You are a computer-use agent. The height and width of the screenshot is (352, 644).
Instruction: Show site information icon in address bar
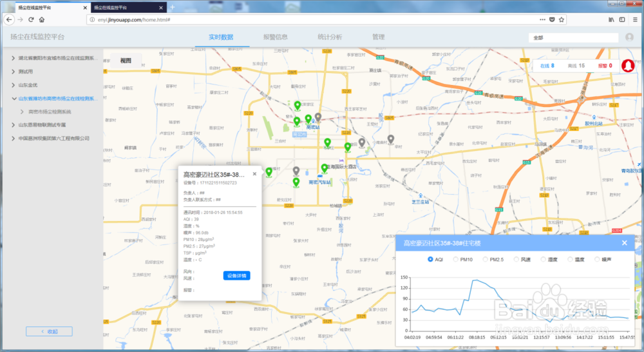[x=92, y=20]
